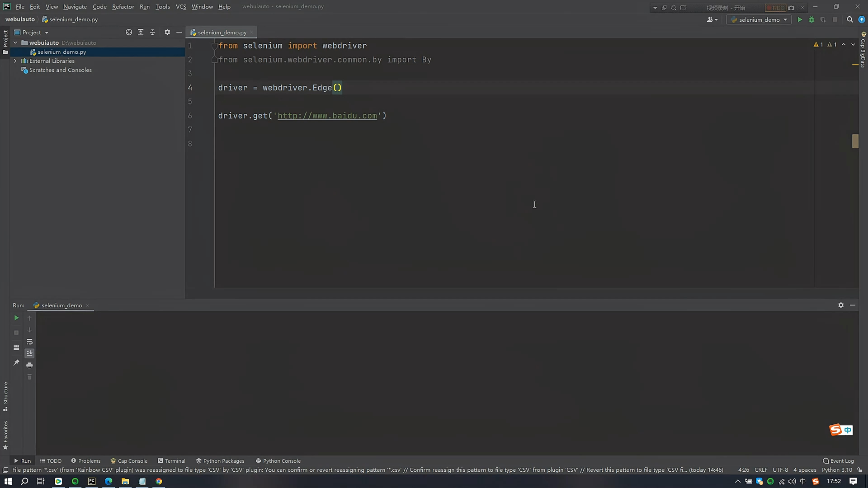Change CRLF line separator in status bar
Screen dimensions: 868x488
[x=761, y=470]
